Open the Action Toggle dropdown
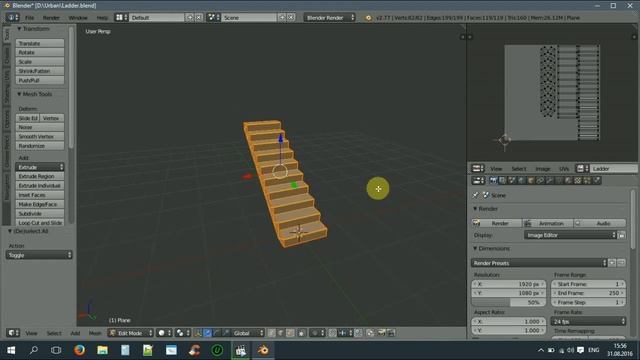Image resolution: width=640 pixels, height=360 pixels. 39,255
